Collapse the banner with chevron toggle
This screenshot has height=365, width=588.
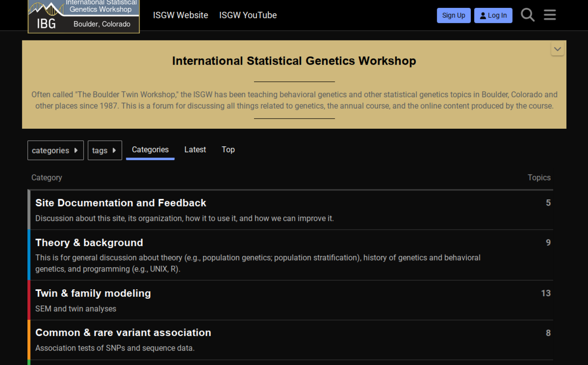(557, 49)
